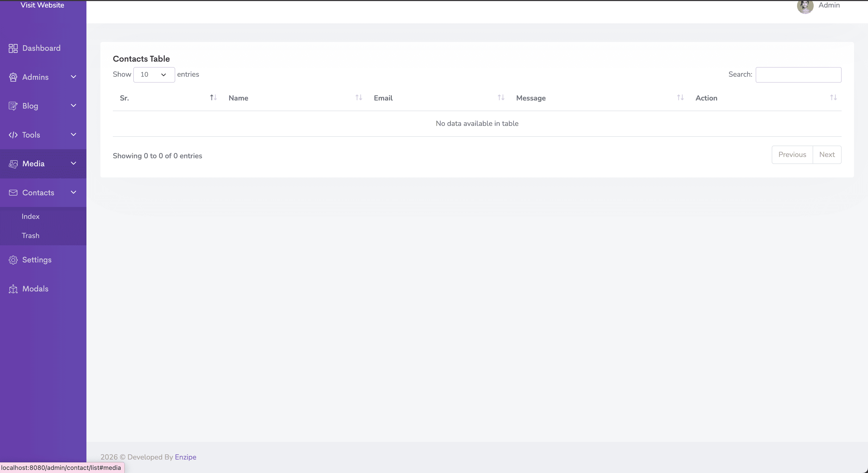This screenshot has width=868, height=473.
Task: Click the Previous pagination button
Action: point(792,155)
